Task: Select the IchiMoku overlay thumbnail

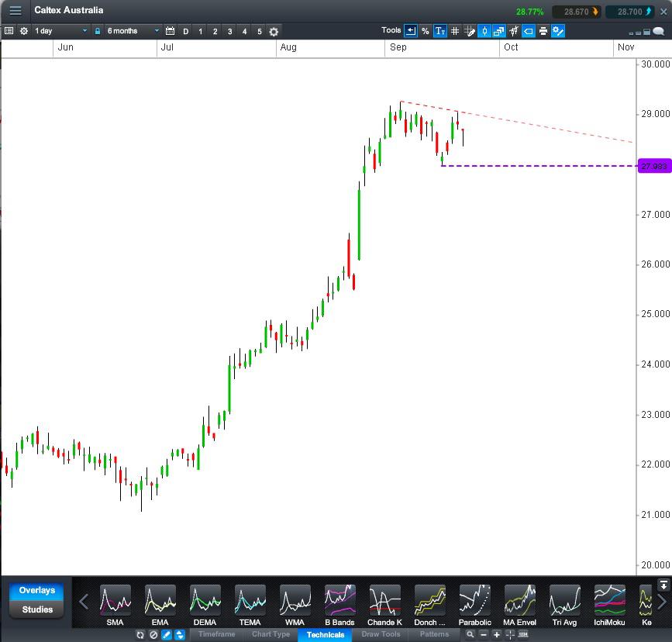Action: [x=609, y=605]
